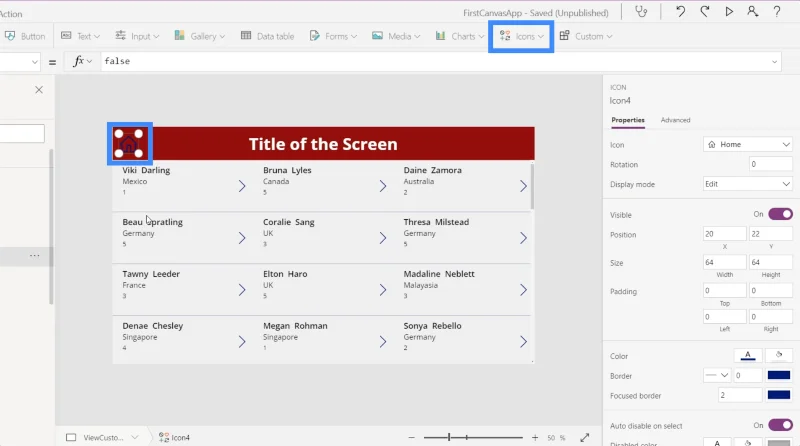Screen dimensions: 800x446
Task: Change the Border color swatch
Action: (x=779, y=376)
